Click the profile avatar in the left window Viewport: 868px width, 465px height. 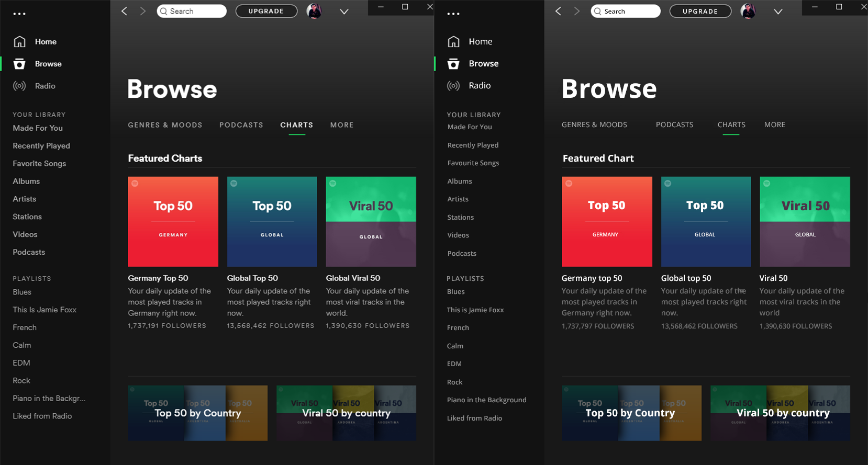pyautogui.click(x=314, y=11)
